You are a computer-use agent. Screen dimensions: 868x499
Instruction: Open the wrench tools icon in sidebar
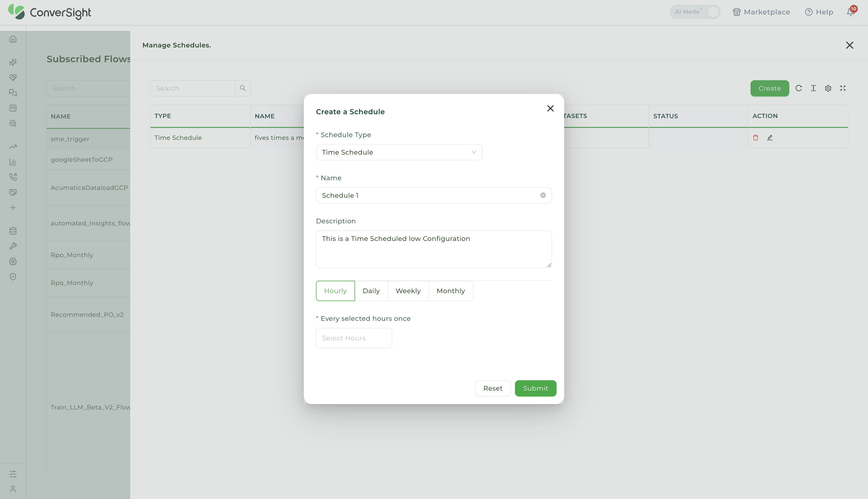coord(13,246)
